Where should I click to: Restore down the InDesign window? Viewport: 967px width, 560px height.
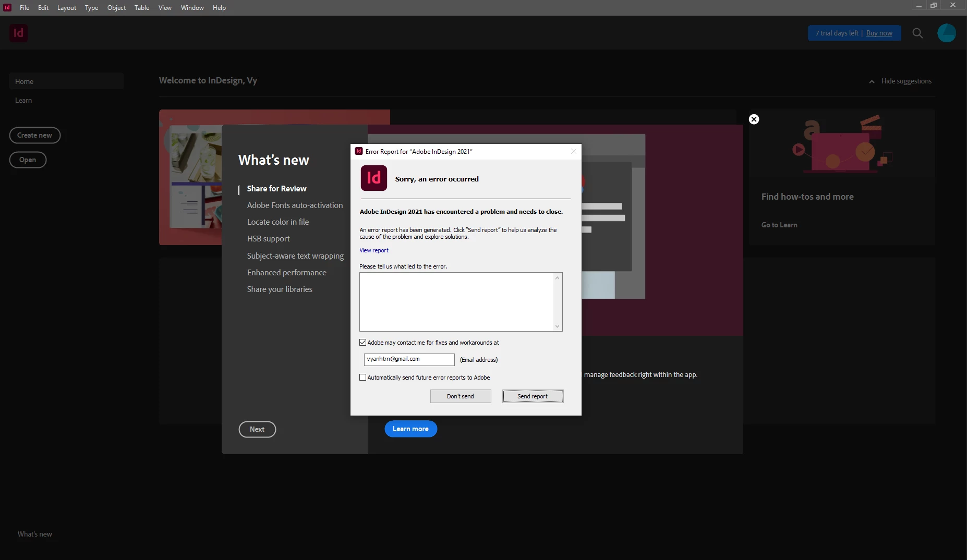[934, 5]
